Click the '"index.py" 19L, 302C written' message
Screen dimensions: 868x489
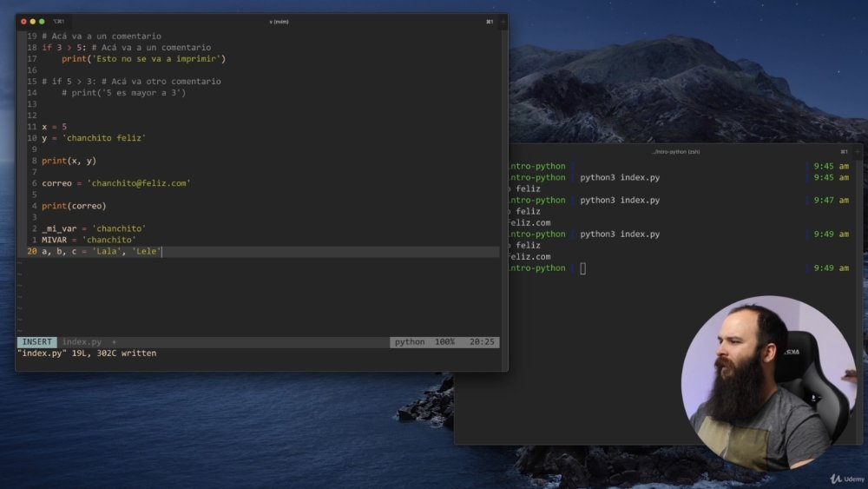pyautogui.click(x=87, y=353)
